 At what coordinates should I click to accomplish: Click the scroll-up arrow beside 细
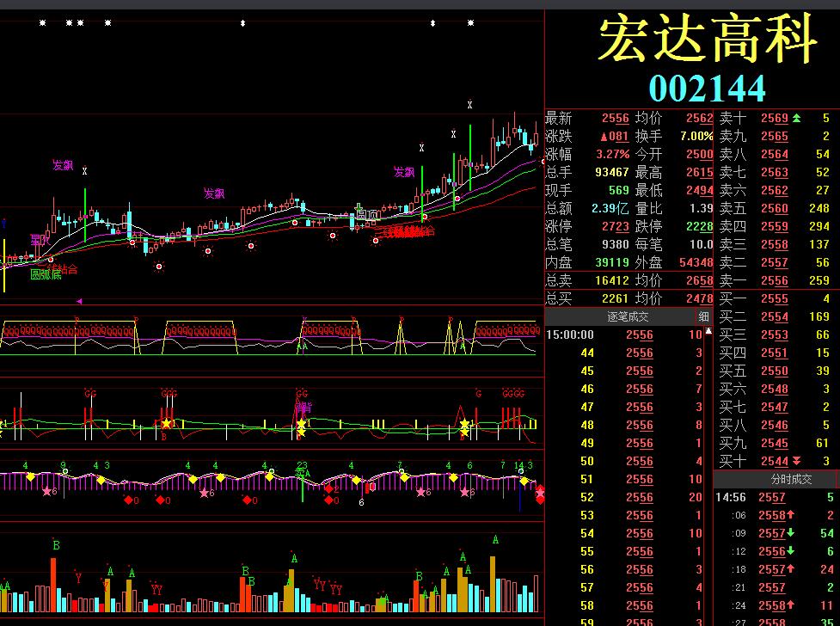(x=708, y=332)
